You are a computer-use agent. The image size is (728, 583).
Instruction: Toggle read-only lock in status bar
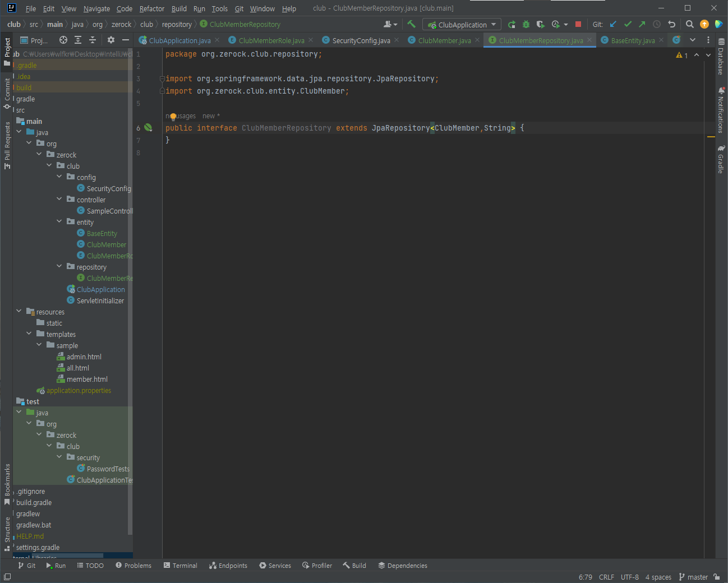click(717, 577)
